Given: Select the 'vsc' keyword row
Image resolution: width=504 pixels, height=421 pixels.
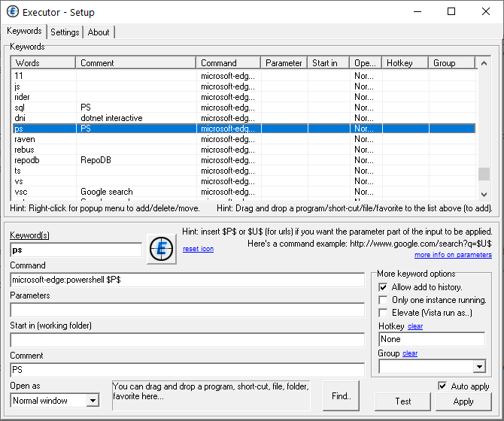Looking at the screenshot, I should (244, 192).
